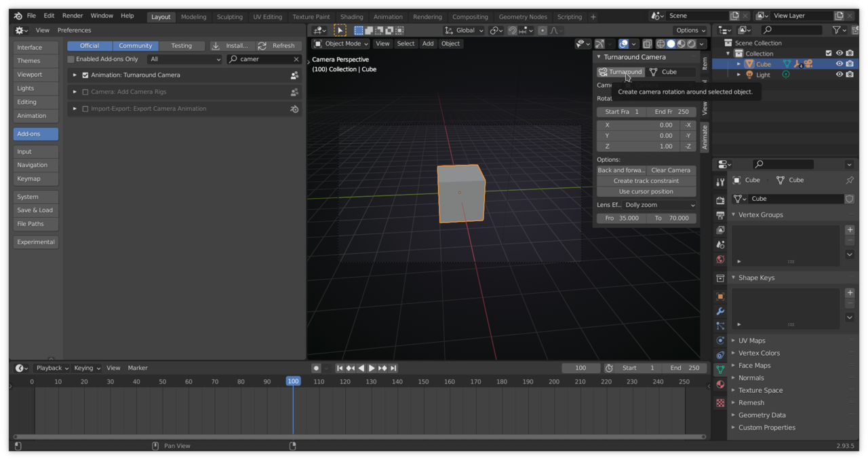868x460 pixels.
Task: Open the Output properties tab
Action: 720,215
